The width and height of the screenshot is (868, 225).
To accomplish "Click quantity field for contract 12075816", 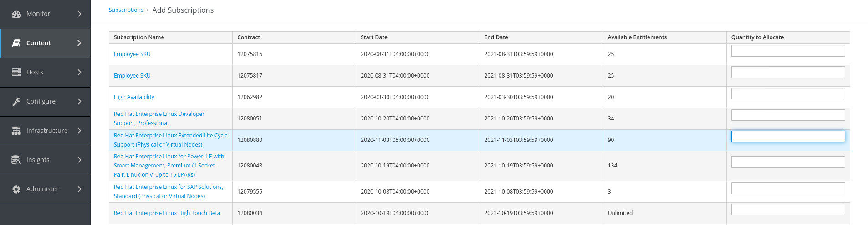I will tap(788, 51).
